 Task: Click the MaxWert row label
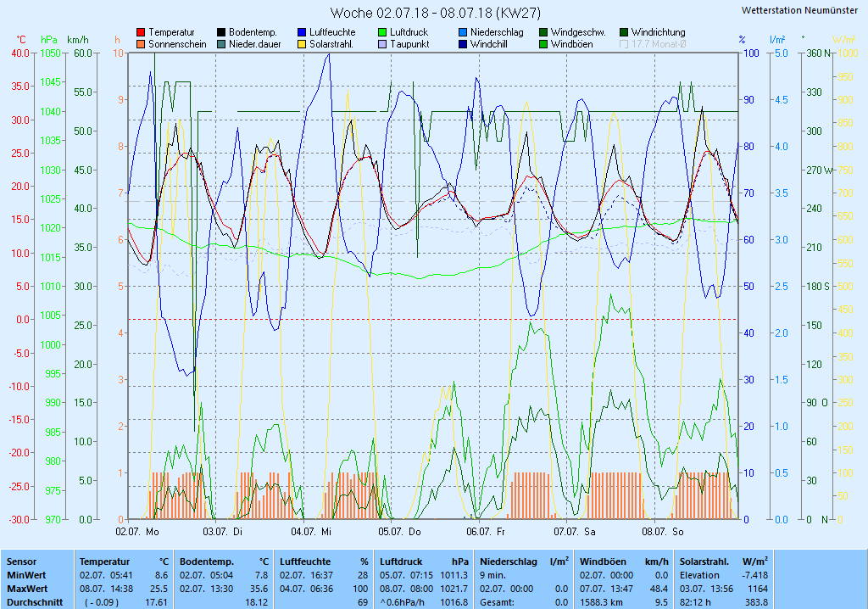(x=27, y=589)
